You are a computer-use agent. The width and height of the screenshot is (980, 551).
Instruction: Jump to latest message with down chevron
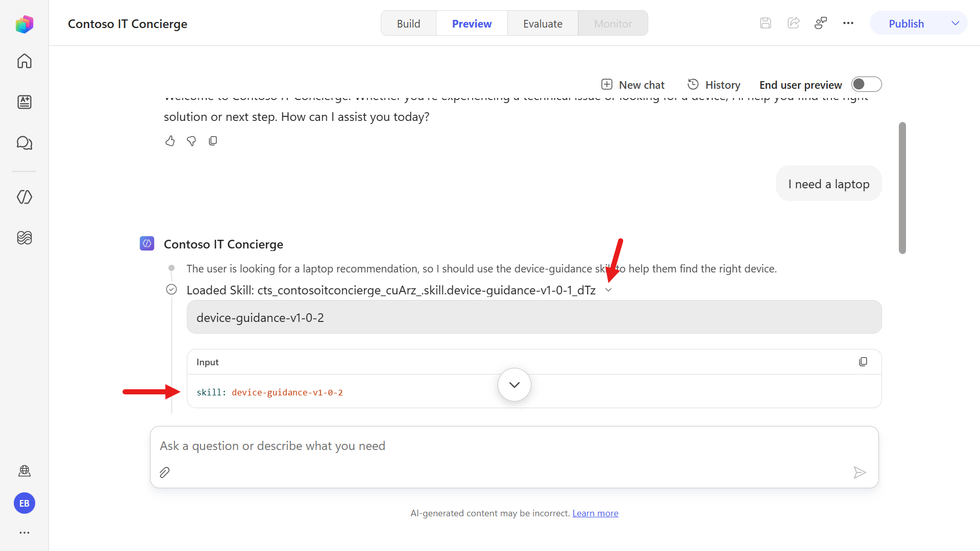(514, 385)
